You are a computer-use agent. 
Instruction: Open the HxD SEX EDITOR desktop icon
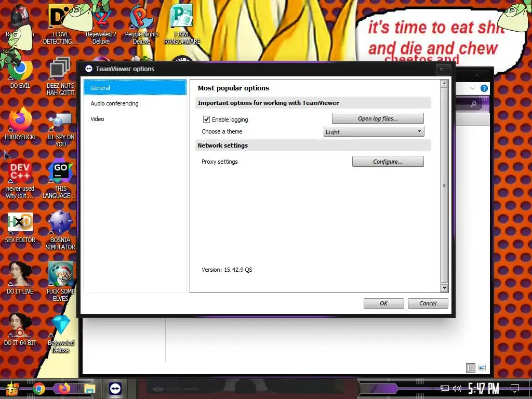pos(20,228)
